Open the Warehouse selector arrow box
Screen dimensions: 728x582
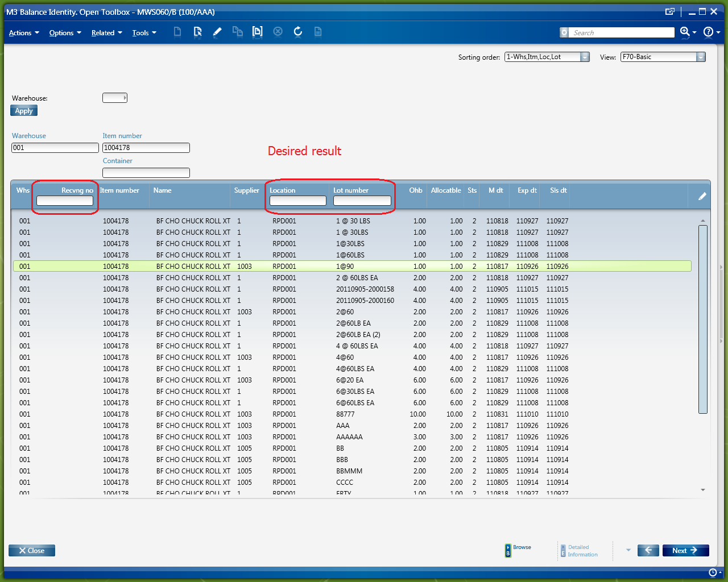click(x=115, y=98)
